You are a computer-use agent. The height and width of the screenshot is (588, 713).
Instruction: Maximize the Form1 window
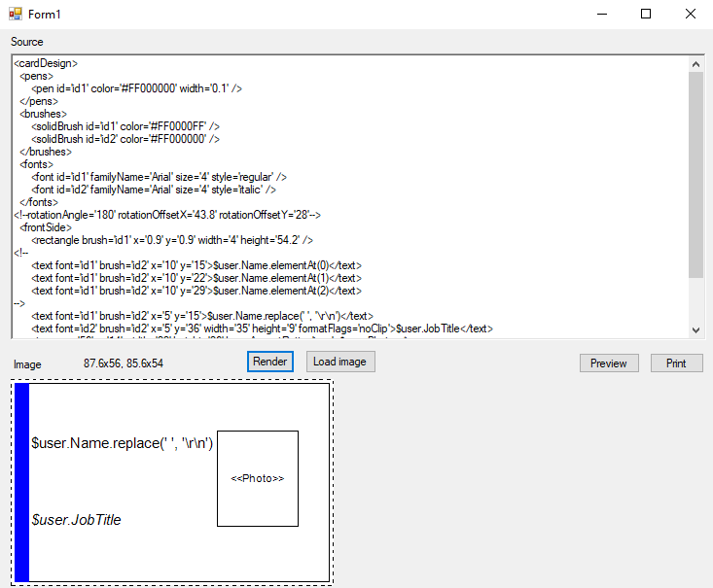(646, 15)
